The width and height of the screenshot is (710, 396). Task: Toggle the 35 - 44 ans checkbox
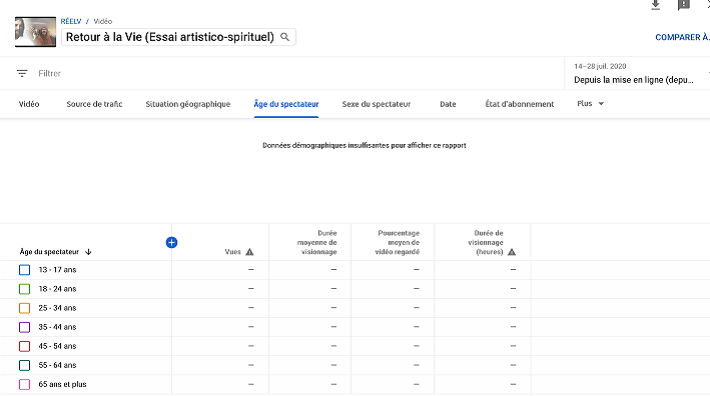click(24, 327)
